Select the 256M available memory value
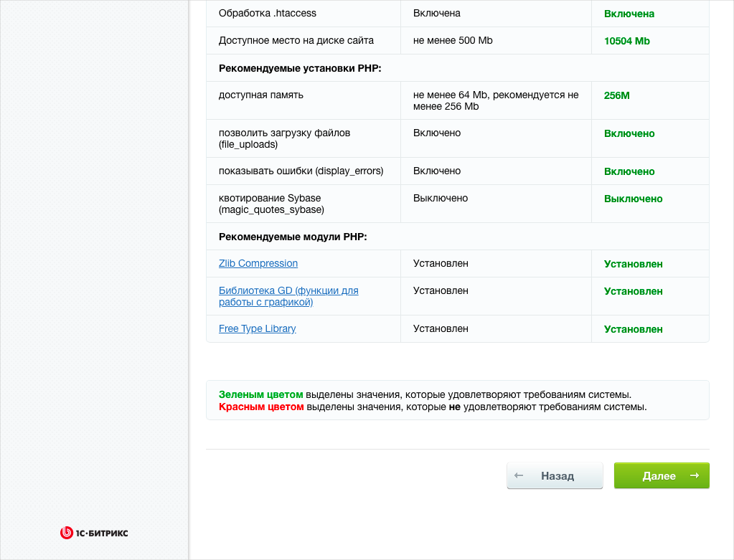Screen dimensions: 734x560 (x=616, y=95)
